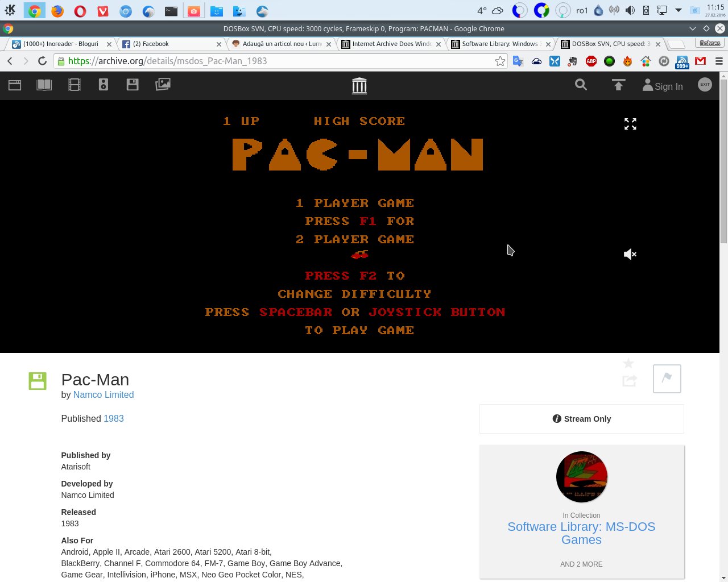Enter fullscreen mode for the emulator

click(x=630, y=124)
